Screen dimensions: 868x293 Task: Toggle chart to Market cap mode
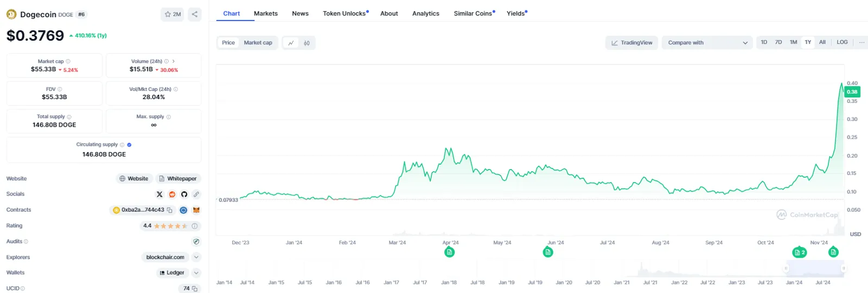click(258, 43)
